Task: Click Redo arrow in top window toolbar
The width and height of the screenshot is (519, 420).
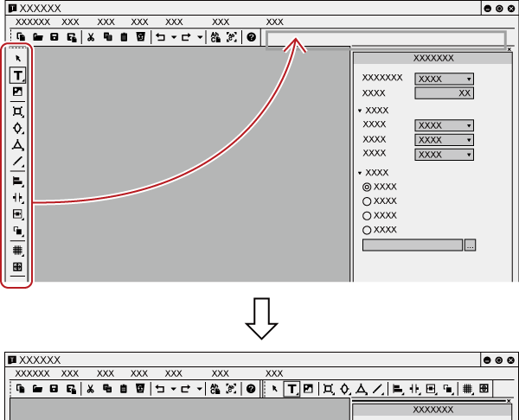Action: click(x=186, y=37)
